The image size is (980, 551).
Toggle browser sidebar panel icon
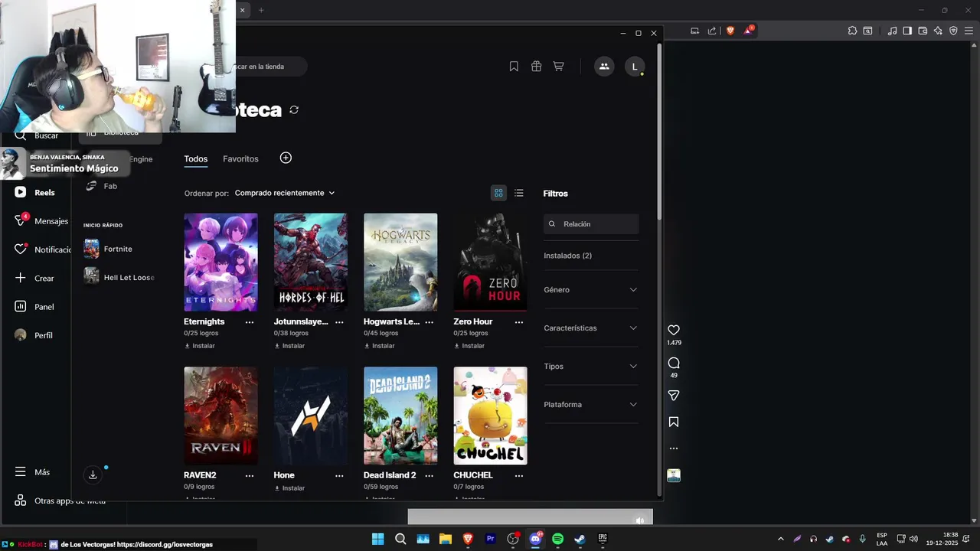pyautogui.click(x=907, y=31)
